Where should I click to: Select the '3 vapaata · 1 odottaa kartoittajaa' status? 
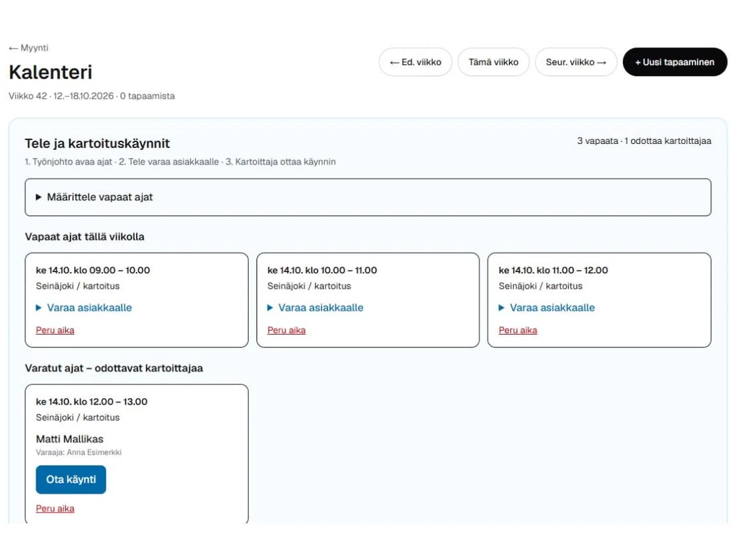coord(644,141)
